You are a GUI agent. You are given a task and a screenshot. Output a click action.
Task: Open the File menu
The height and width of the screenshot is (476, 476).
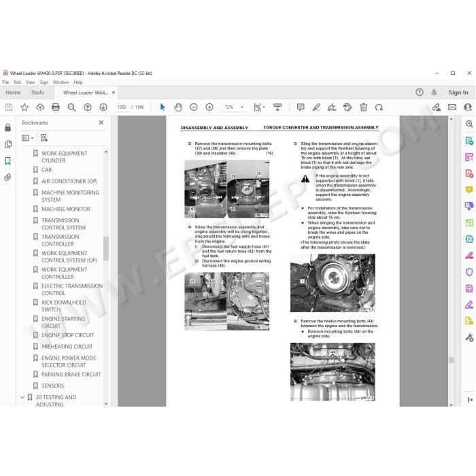[x=5, y=82]
